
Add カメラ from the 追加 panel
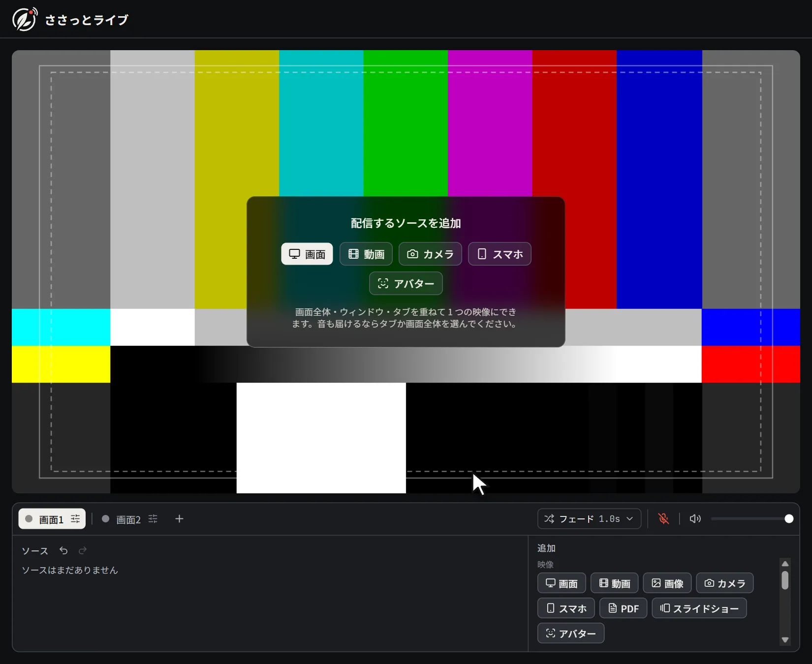coord(725,583)
